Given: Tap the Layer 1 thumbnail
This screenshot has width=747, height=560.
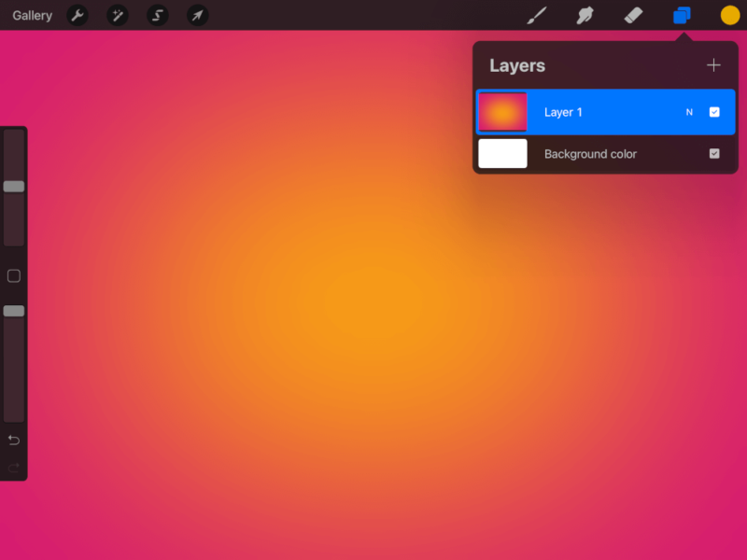Looking at the screenshot, I should 502,111.
